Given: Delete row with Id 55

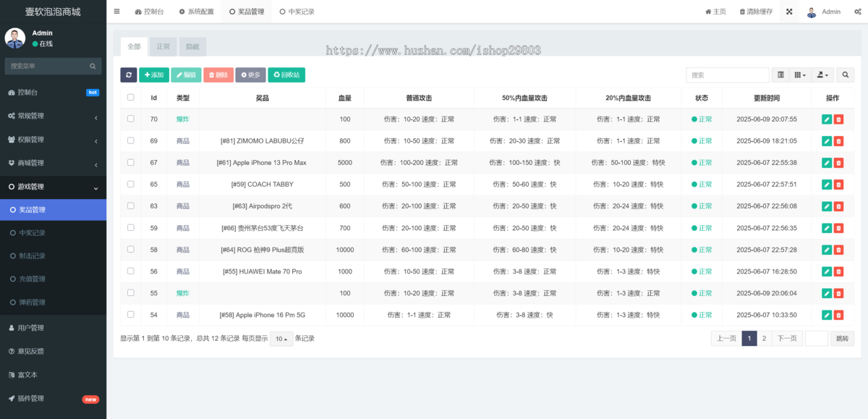Looking at the screenshot, I should coord(838,293).
